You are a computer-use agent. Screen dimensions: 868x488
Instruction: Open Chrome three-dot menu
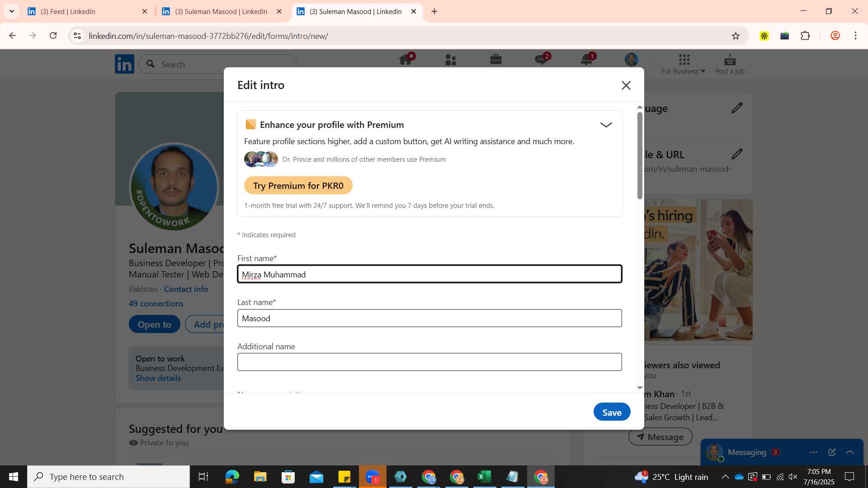(x=855, y=36)
